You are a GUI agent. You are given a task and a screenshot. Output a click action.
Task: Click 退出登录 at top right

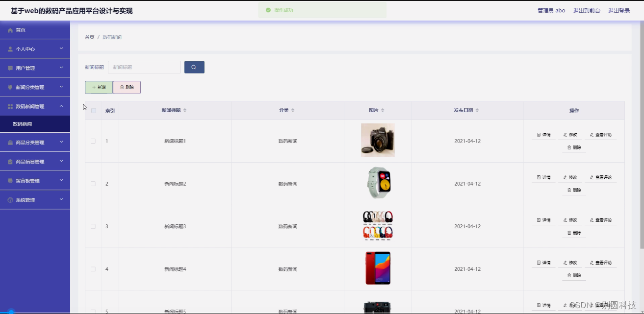click(619, 10)
